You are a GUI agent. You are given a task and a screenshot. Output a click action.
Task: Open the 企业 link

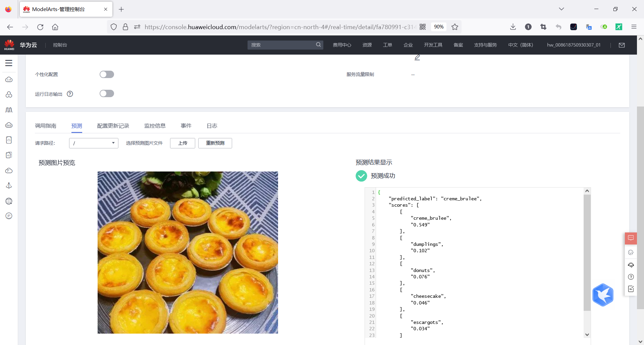(x=408, y=45)
